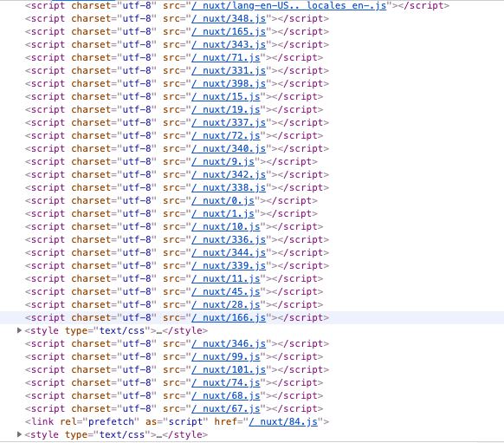
Task: Open the /_nuxt/336.js script link
Action: 229,239
